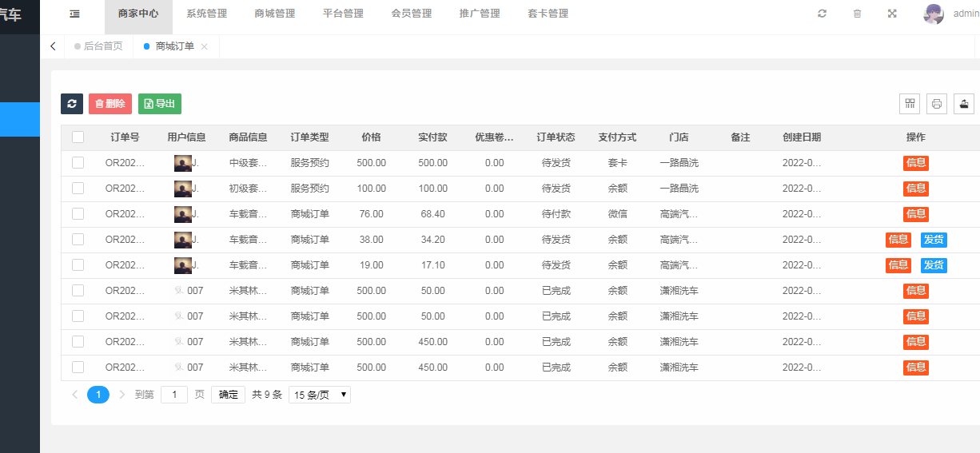The width and height of the screenshot is (980, 453).
Task: Click 信息 for the 中级套 500.00 order
Action: pos(916,163)
